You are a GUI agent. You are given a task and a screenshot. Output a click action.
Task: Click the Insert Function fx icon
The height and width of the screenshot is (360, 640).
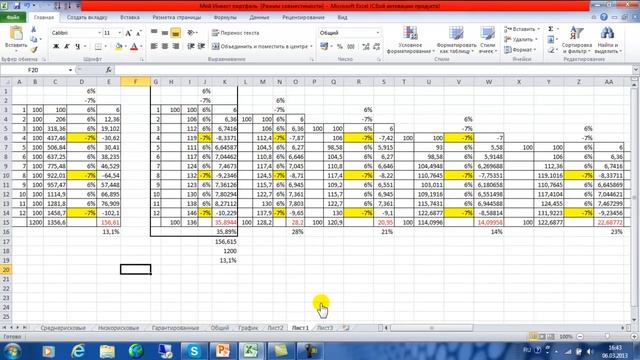click(109, 70)
